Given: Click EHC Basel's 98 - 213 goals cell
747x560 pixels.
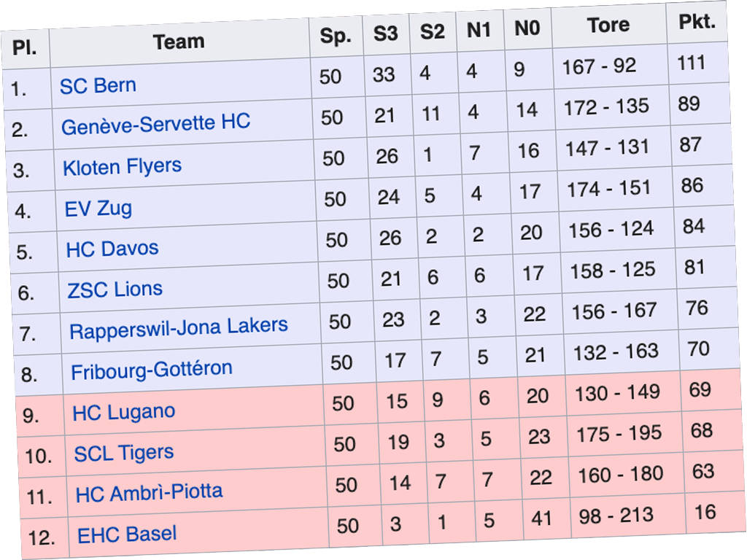Looking at the screenshot, I should (x=616, y=516).
